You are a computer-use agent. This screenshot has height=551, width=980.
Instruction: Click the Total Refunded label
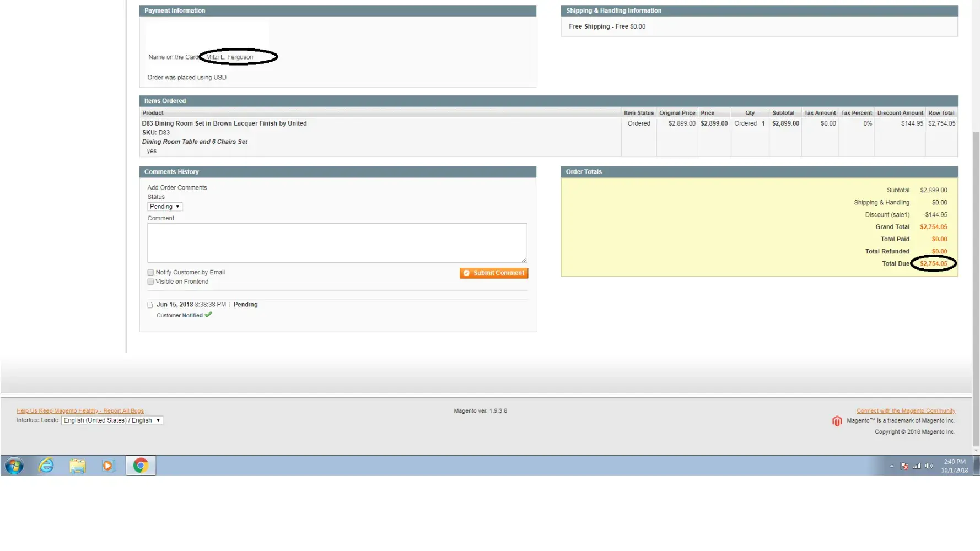pos(887,251)
